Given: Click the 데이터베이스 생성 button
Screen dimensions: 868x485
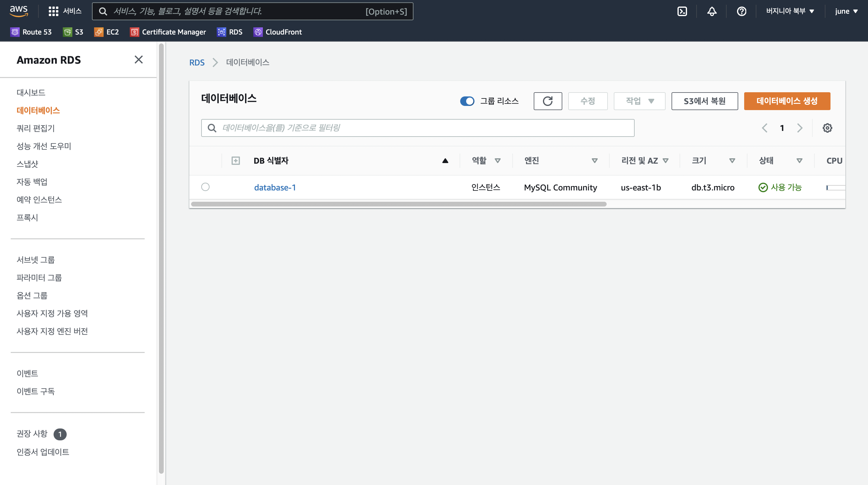Looking at the screenshot, I should 787,101.
